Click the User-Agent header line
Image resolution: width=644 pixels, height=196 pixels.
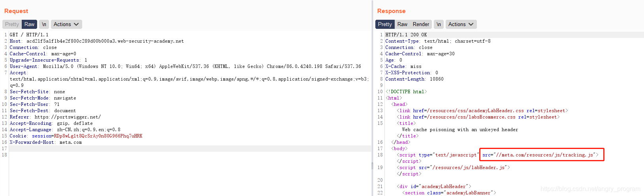point(185,66)
